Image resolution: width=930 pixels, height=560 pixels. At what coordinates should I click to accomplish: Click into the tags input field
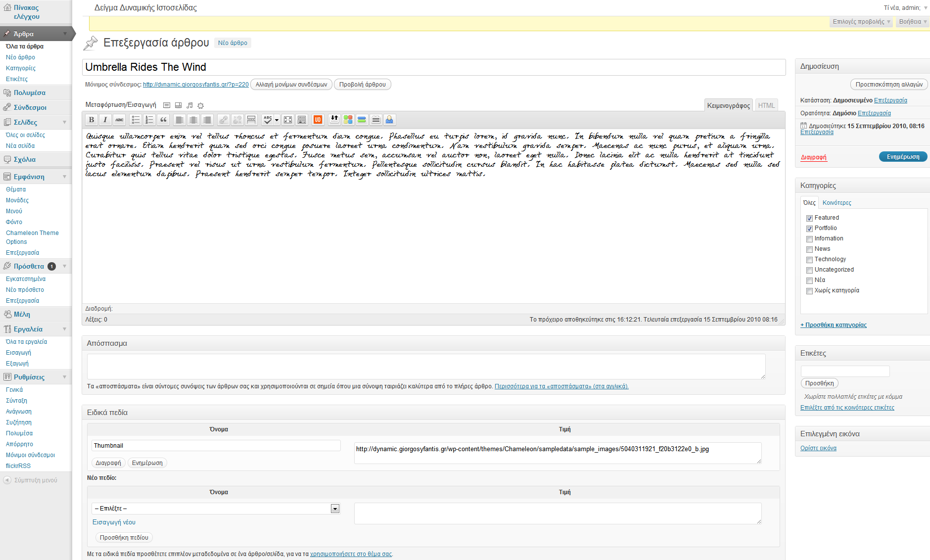tap(845, 371)
